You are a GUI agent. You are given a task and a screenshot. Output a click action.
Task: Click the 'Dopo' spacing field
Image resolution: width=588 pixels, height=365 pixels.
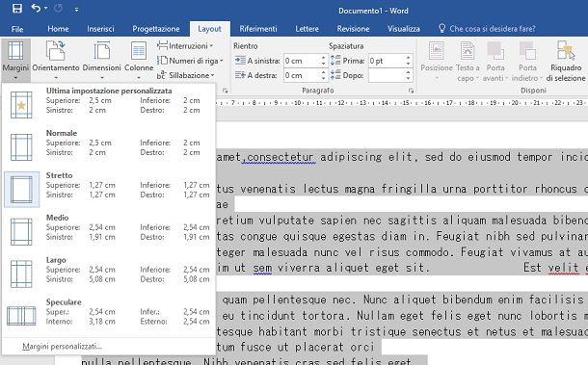(387, 75)
